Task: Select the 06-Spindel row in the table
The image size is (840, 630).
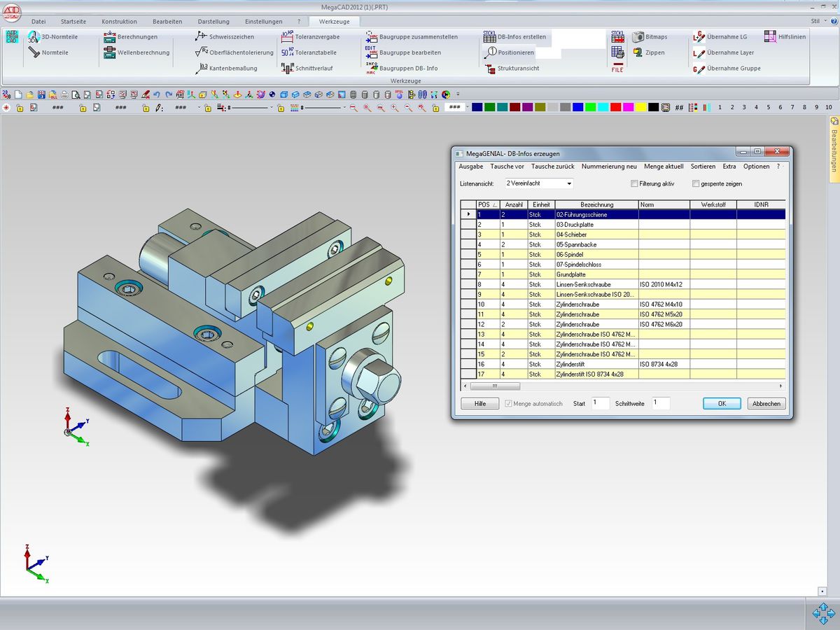Action: tap(622, 255)
